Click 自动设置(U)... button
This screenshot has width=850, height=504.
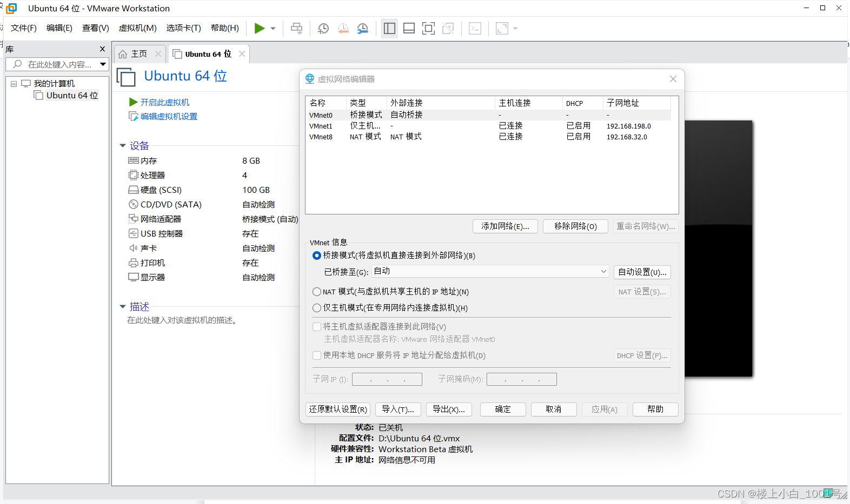(642, 272)
